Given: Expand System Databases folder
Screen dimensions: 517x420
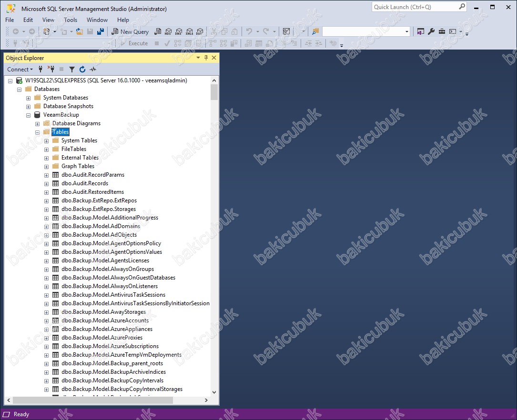Looking at the screenshot, I should click(x=29, y=98).
